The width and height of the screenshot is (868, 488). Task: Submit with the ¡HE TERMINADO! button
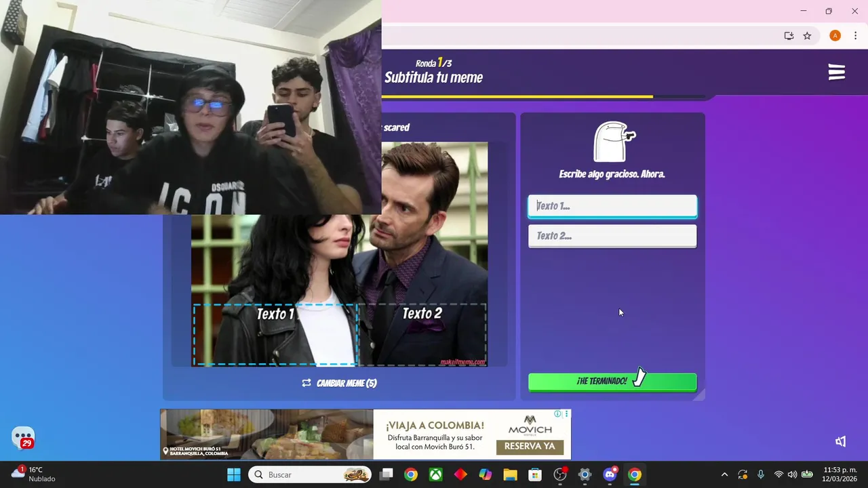point(612,382)
